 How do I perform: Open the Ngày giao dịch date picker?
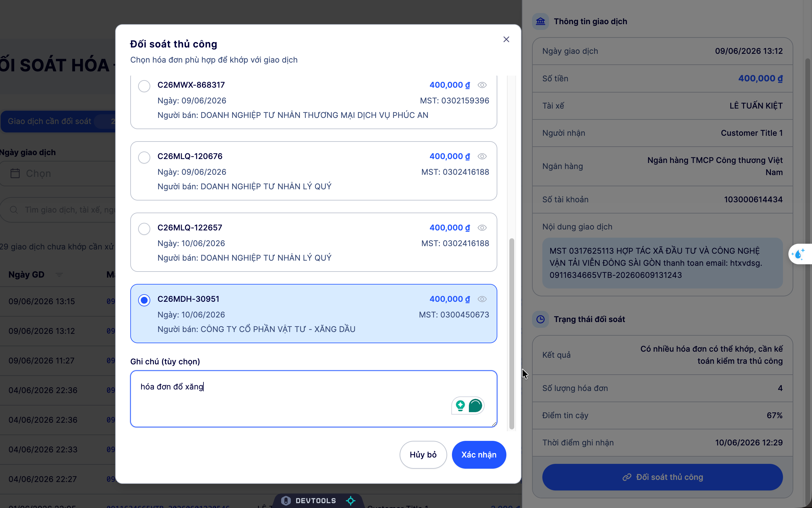coord(58,173)
